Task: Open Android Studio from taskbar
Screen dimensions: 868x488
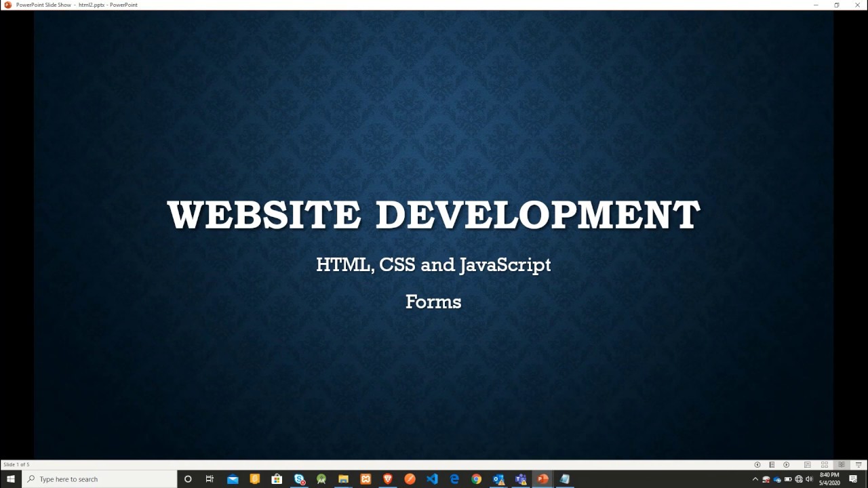Action: coord(321,479)
